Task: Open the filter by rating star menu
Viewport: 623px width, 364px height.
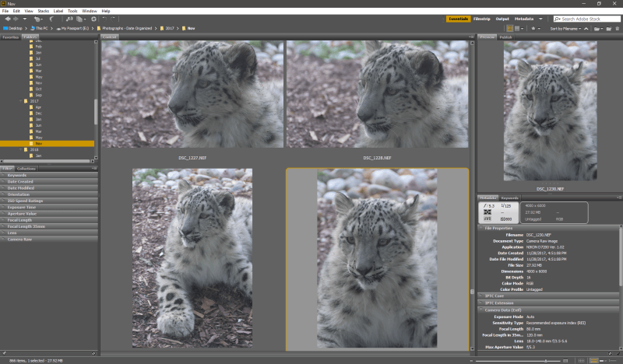Action: 535,29
